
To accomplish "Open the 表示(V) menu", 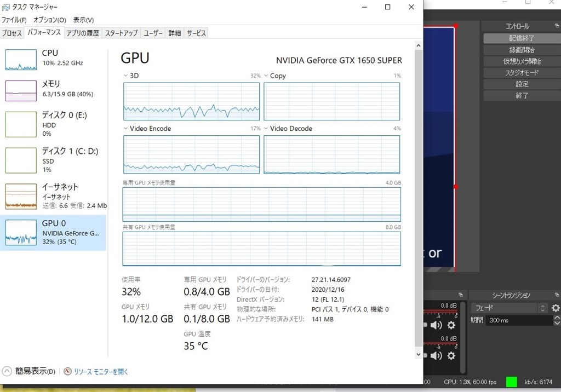I will coord(83,20).
